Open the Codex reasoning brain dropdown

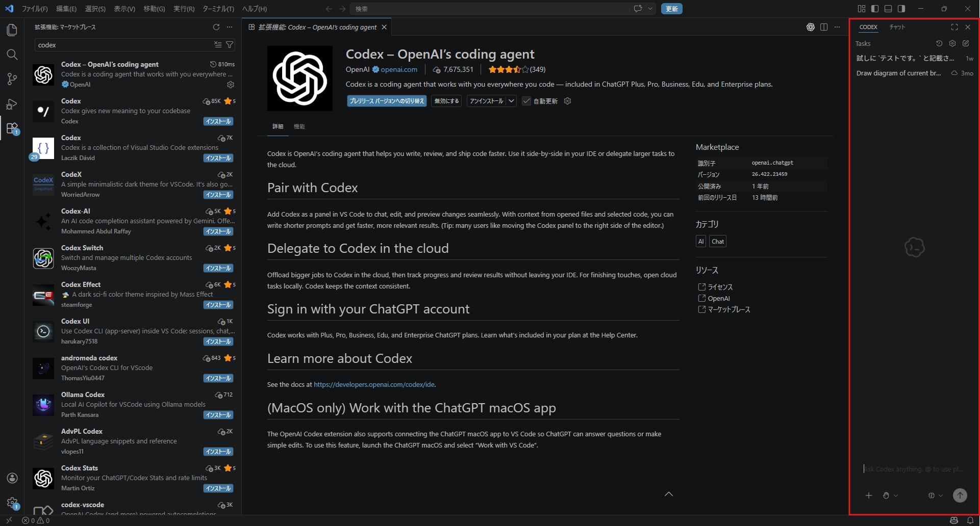click(x=935, y=495)
